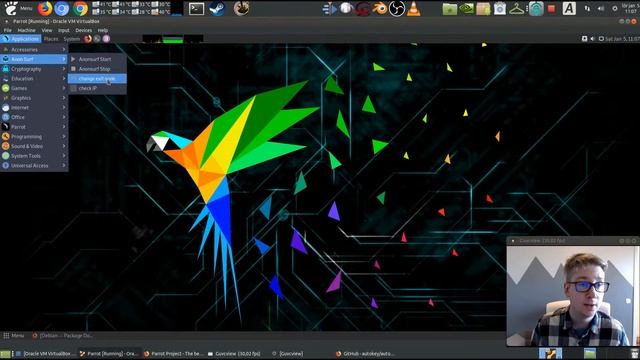Open the Parrot volume icon in the guest panel
The image size is (640, 360).
click(x=592, y=39)
